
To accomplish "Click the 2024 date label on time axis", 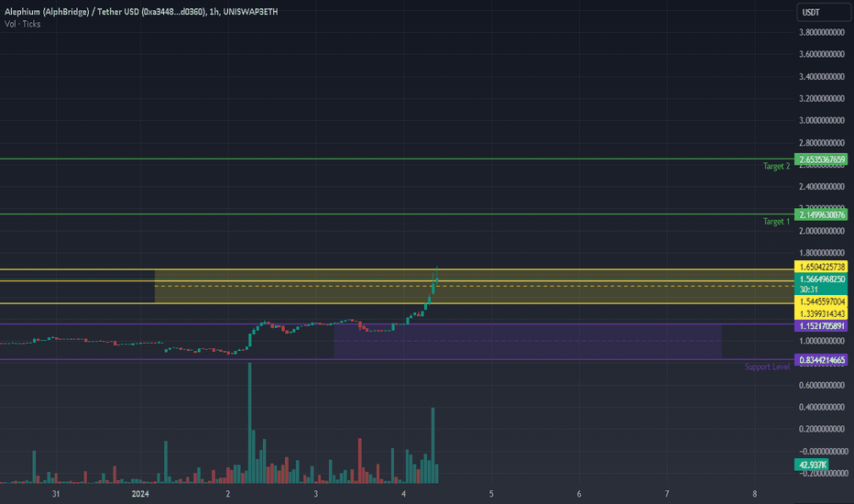I will 140,494.
